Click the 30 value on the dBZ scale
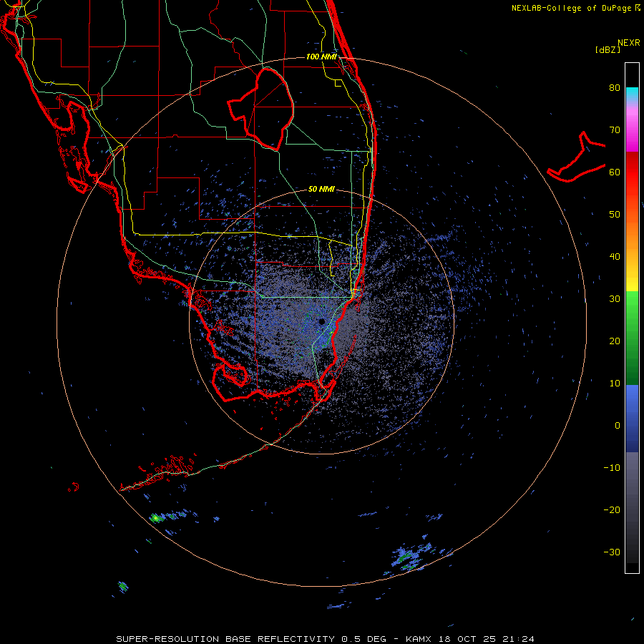644x644 pixels. [615, 298]
